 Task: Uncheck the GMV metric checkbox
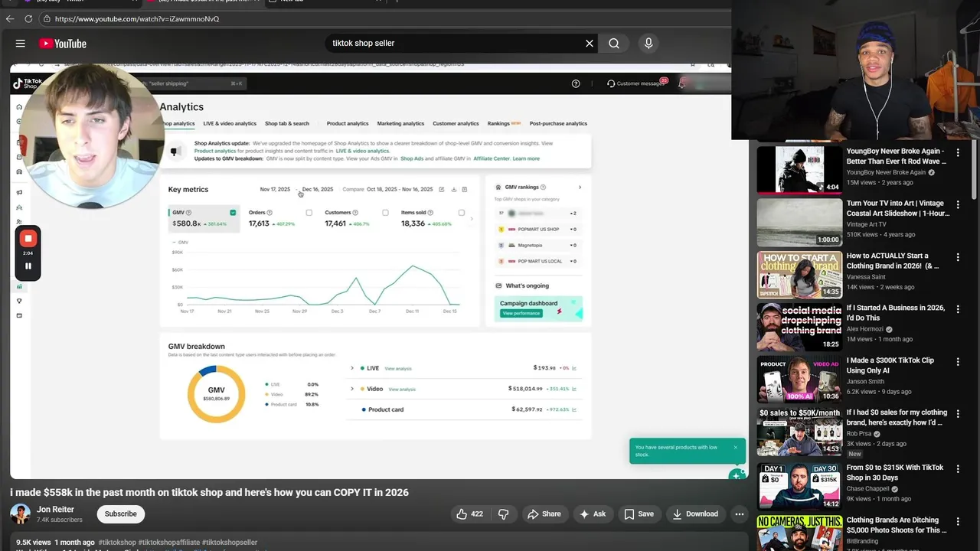coord(233,213)
